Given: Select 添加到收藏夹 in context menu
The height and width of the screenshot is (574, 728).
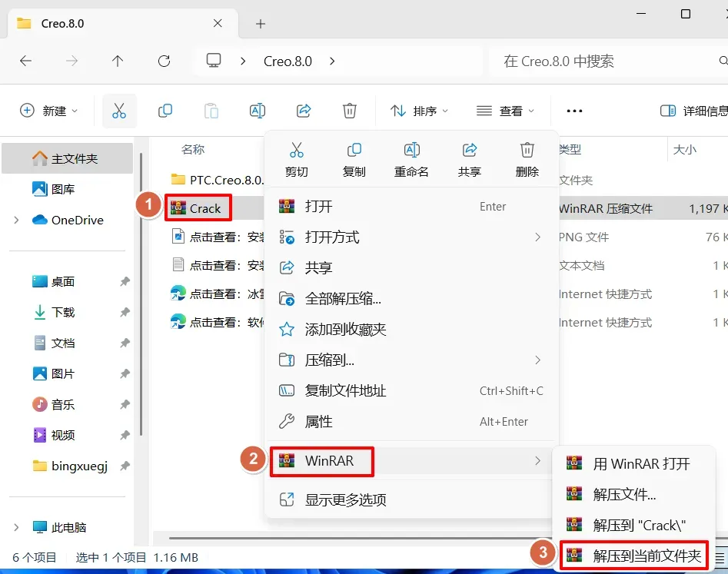Looking at the screenshot, I should (411, 330).
